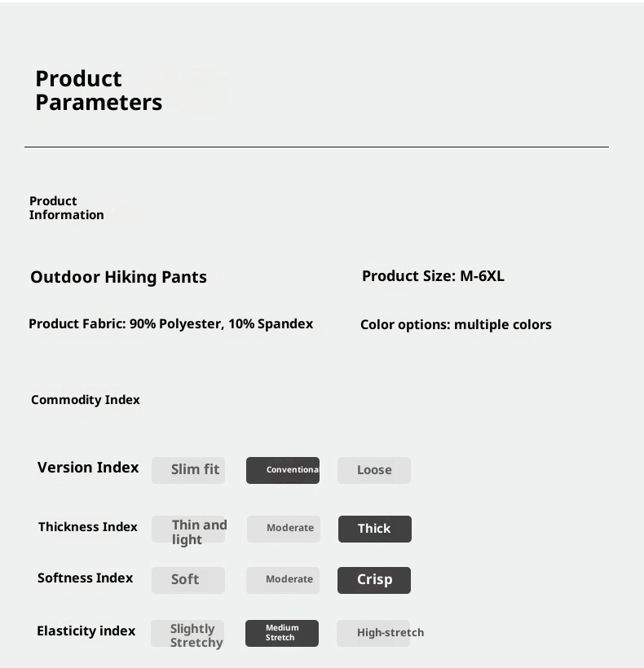Select the Medium Stretch elasticity chip
The width and height of the screenshot is (644, 668).
[x=282, y=633]
